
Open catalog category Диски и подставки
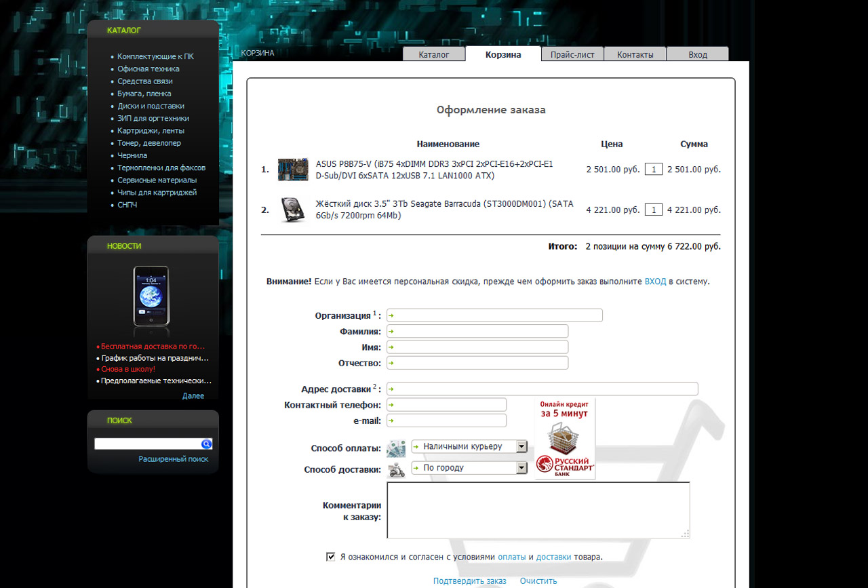pos(151,106)
